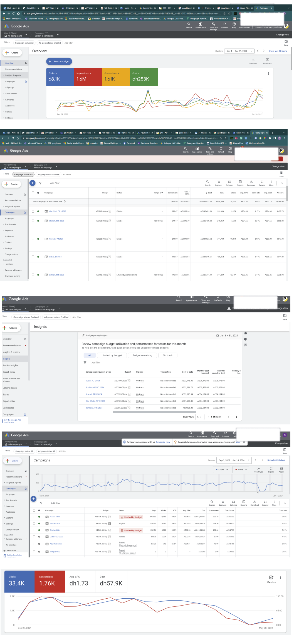Click the Download icon next to Feedback
294x644 pixels.
tap(253, 60)
